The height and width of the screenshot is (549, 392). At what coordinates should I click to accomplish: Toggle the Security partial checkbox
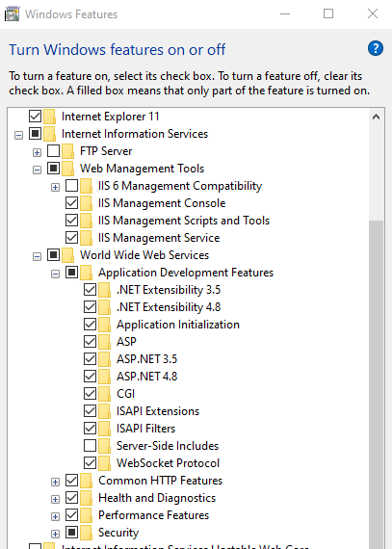[x=71, y=533]
